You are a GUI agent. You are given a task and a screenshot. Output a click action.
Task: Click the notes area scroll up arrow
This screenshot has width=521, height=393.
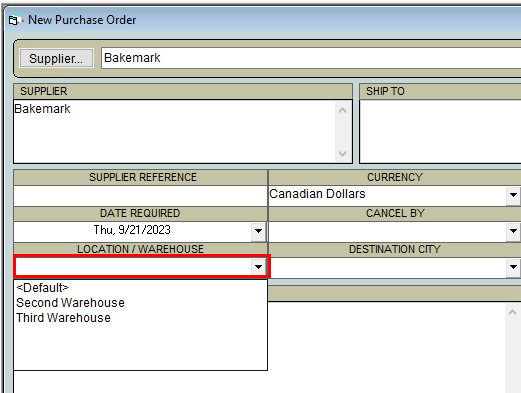tap(513, 312)
